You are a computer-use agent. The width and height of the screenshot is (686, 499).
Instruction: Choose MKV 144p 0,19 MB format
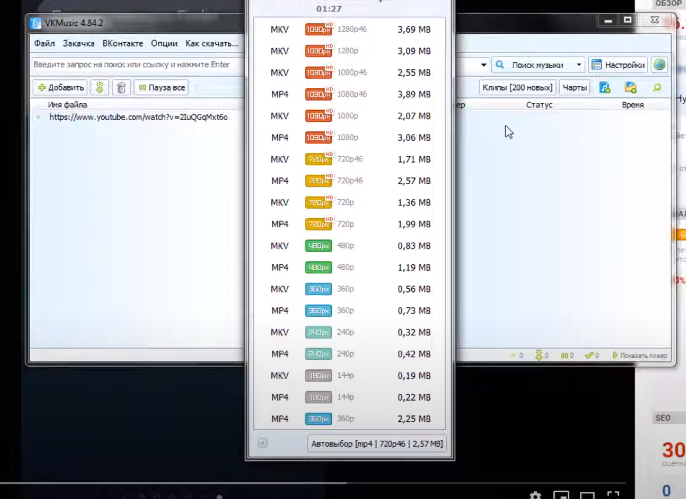pyautogui.click(x=350, y=376)
